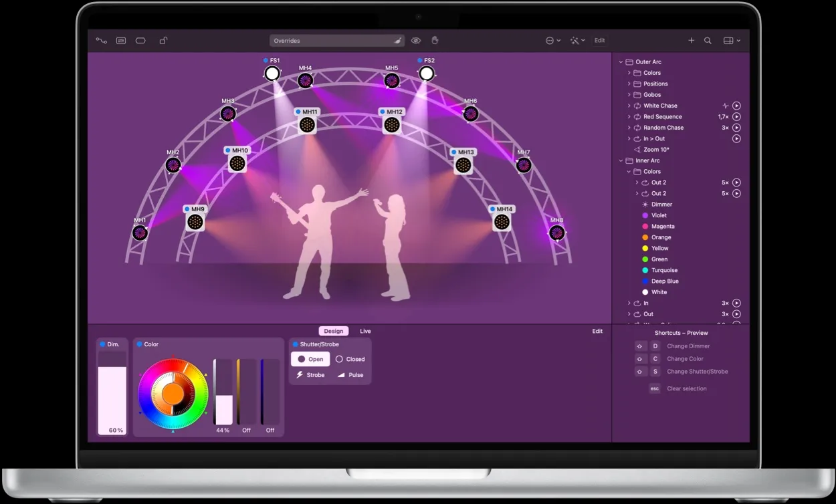
Task: Open search with the magnifier icon
Action: click(708, 41)
